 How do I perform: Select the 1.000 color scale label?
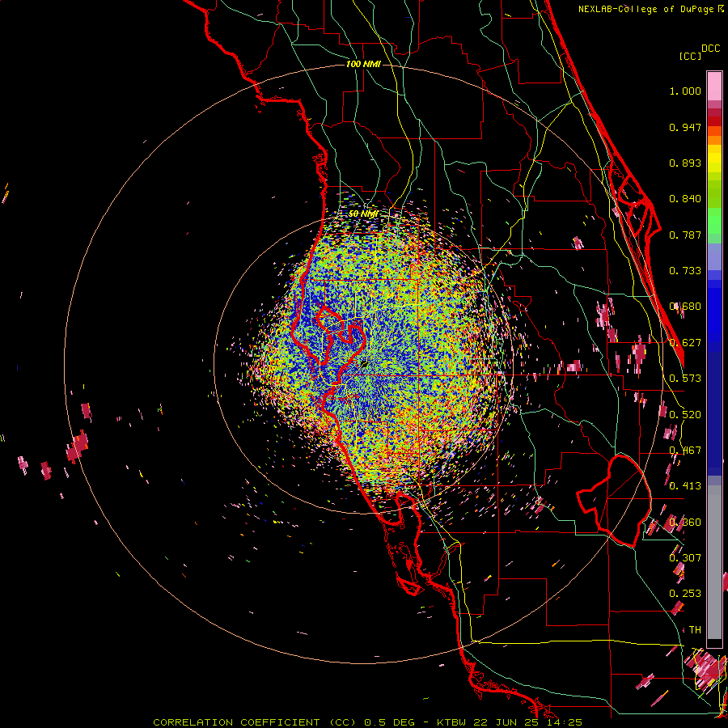click(685, 91)
